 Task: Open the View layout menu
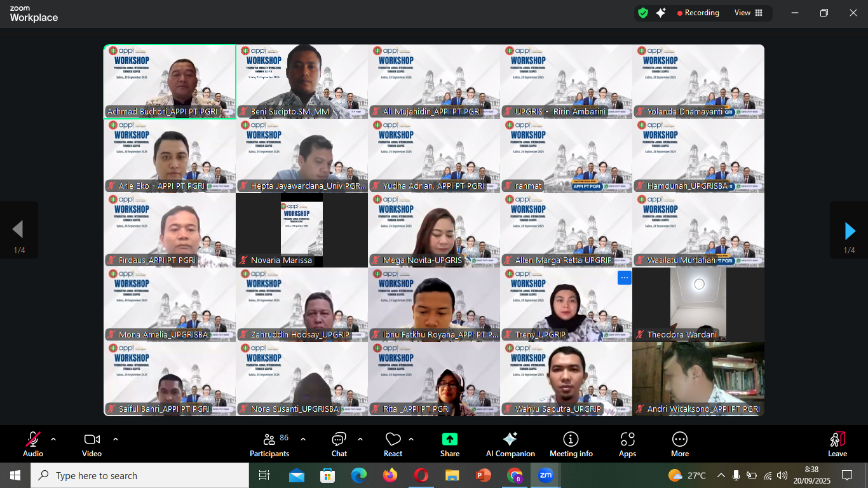tap(748, 13)
